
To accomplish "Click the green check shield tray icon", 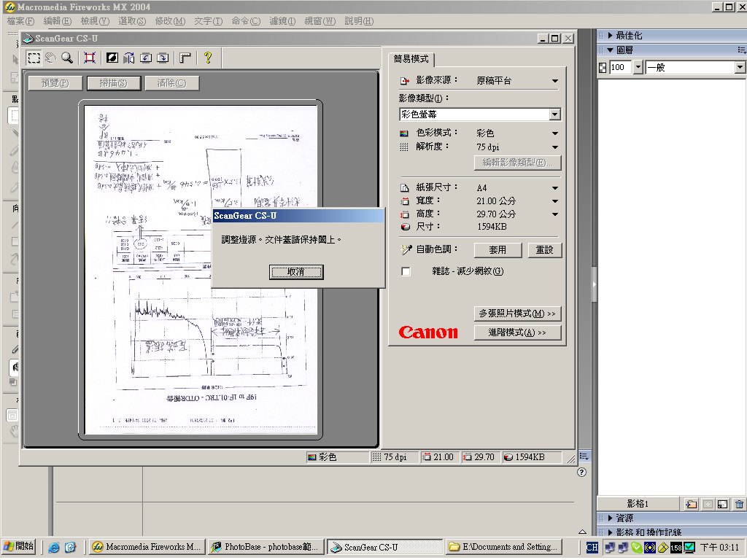I will [636, 548].
